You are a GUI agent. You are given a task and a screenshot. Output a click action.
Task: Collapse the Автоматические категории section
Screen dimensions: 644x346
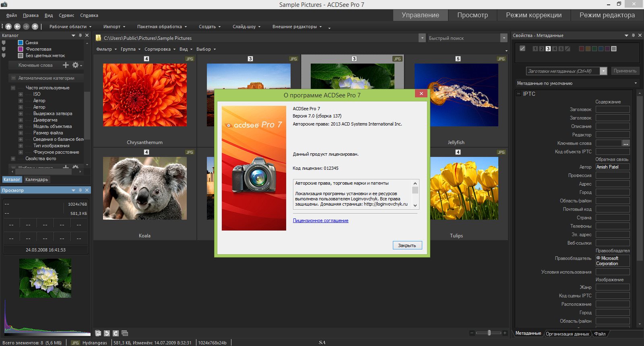coord(13,78)
